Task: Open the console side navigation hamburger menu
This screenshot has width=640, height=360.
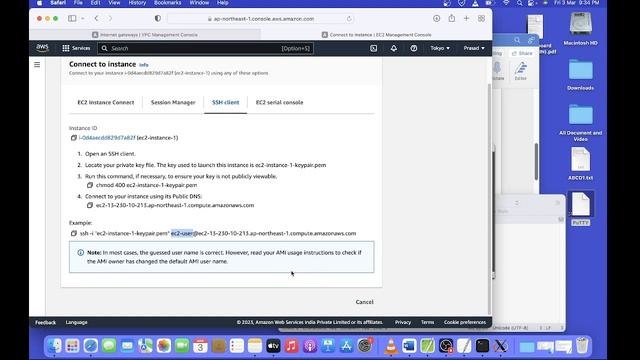Action: (37, 64)
